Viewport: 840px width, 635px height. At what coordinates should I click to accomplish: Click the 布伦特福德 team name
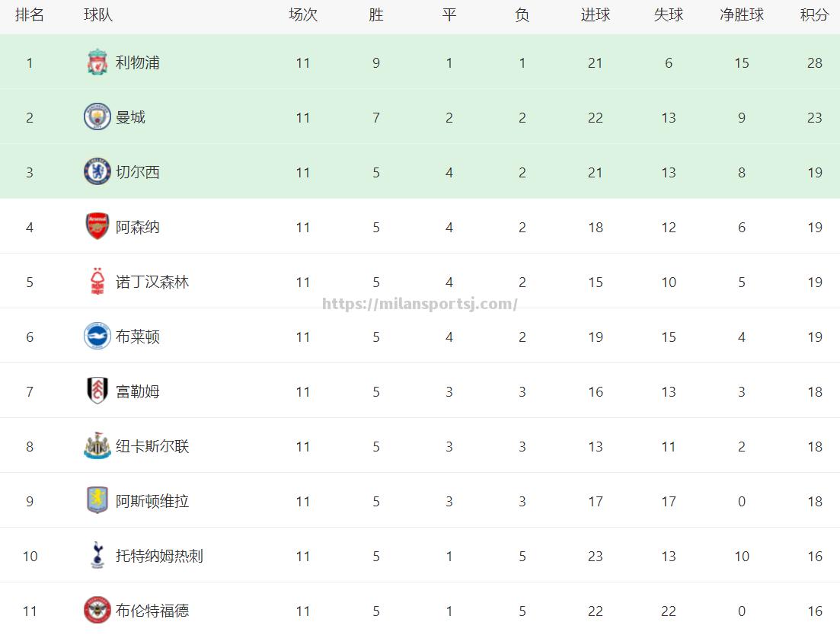click(152, 611)
